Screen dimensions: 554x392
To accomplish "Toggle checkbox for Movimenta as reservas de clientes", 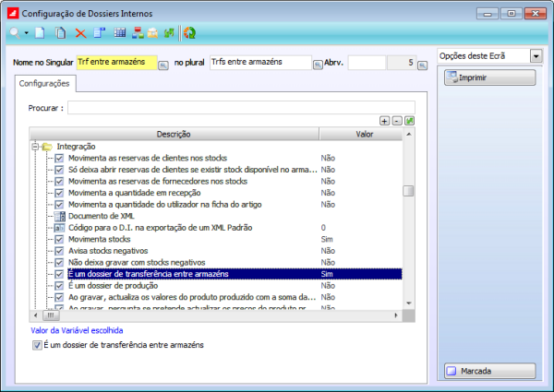I will point(59,158).
